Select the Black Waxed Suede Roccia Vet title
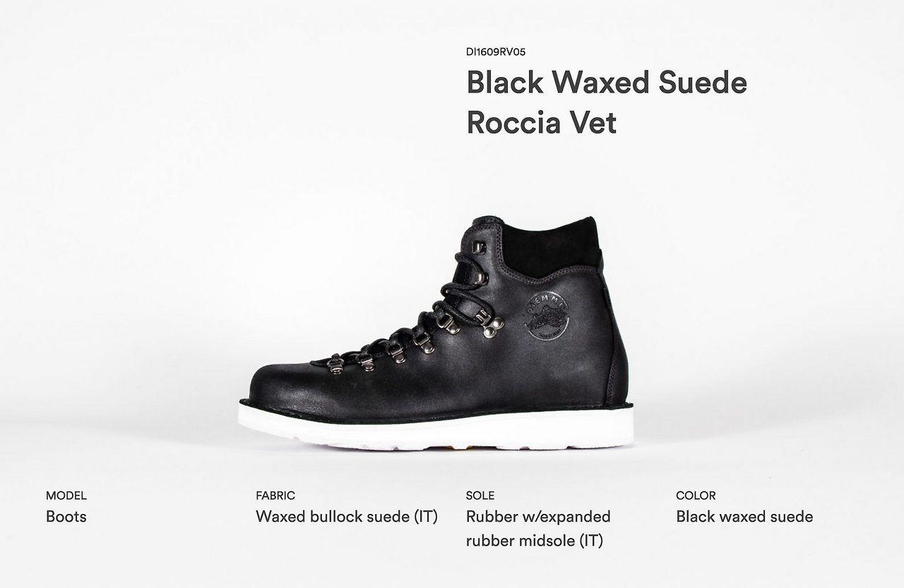This screenshot has height=588, width=904. click(x=607, y=102)
